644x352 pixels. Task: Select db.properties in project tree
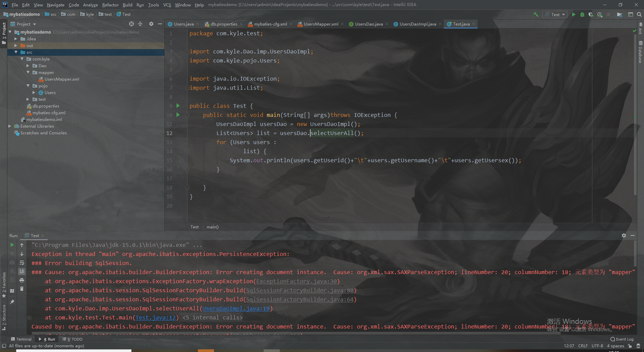click(x=46, y=106)
